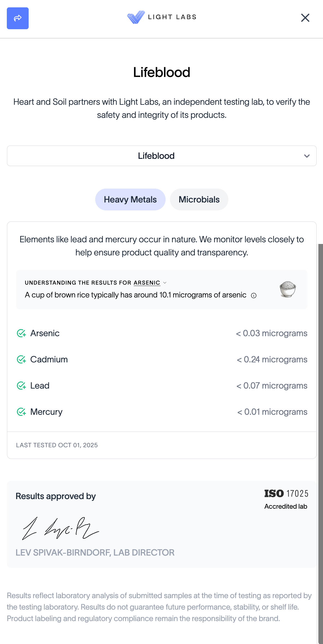Click the Lev Spivak-Birndorf lab director name

click(x=95, y=553)
